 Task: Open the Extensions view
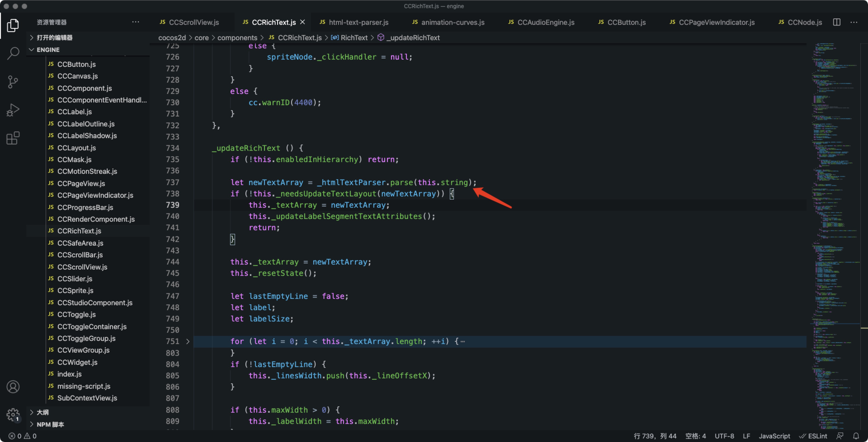pyautogui.click(x=13, y=138)
